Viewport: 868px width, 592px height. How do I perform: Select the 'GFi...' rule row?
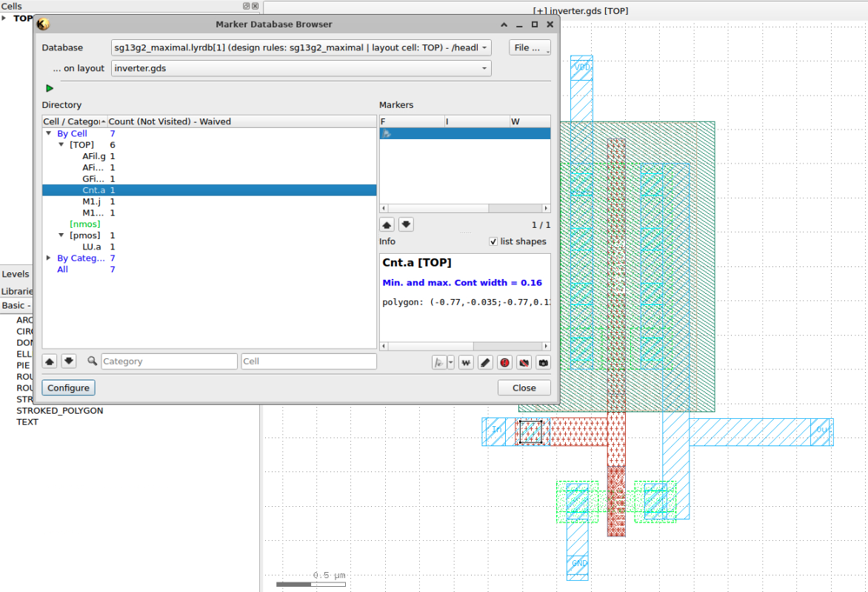click(x=210, y=178)
